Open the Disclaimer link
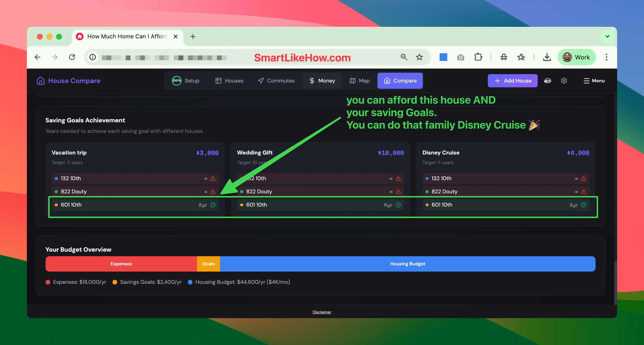Image resolution: width=644 pixels, height=345 pixels. click(322, 312)
